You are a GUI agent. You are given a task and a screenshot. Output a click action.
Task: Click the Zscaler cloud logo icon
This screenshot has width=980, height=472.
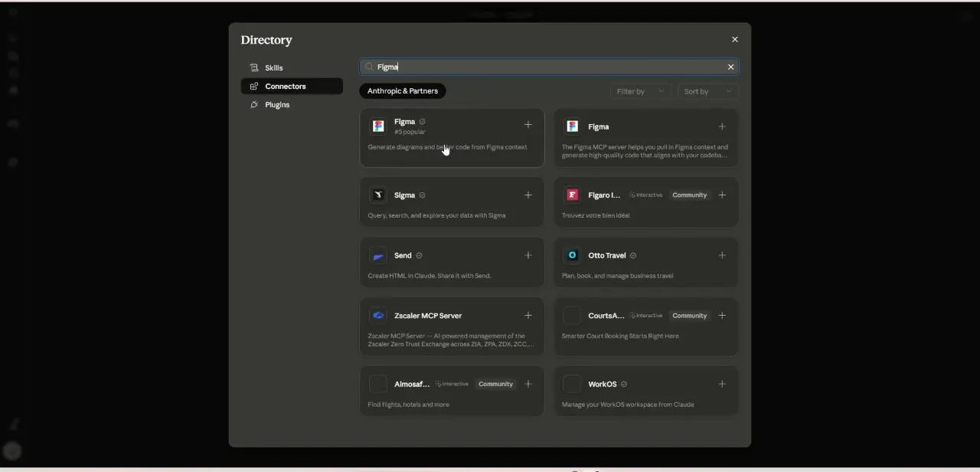tap(378, 315)
